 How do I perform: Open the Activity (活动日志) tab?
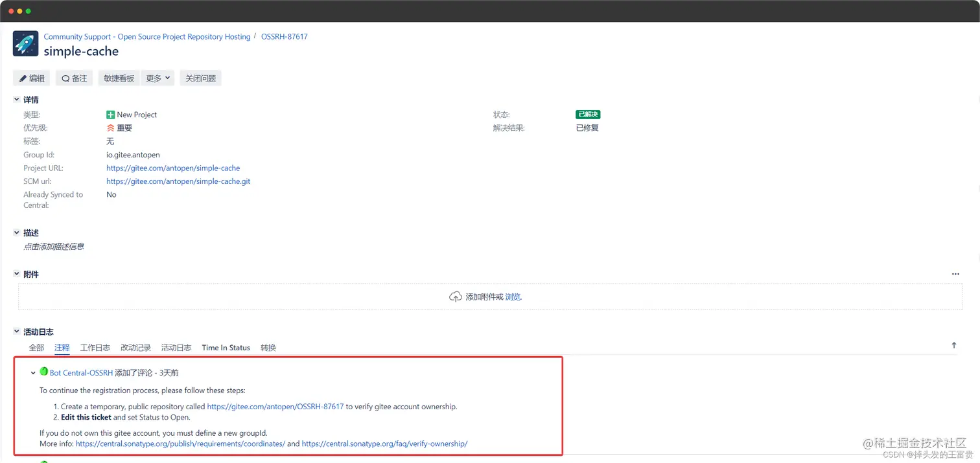pos(176,348)
